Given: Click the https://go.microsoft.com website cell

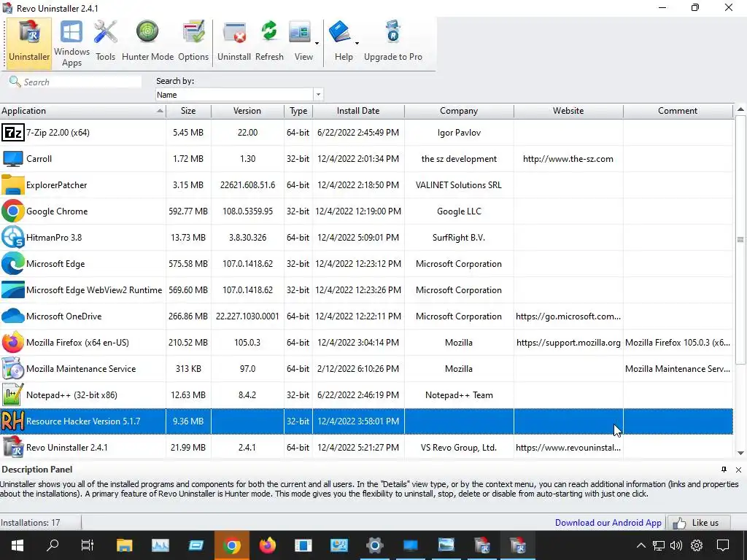Looking at the screenshot, I should tap(568, 316).
